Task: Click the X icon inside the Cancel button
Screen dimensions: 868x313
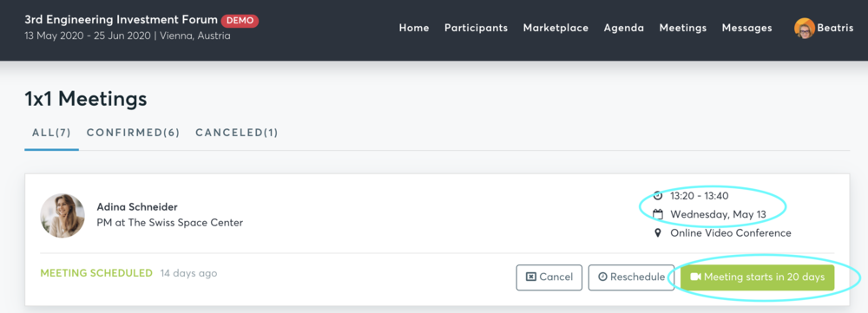Action: [x=531, y=277]
